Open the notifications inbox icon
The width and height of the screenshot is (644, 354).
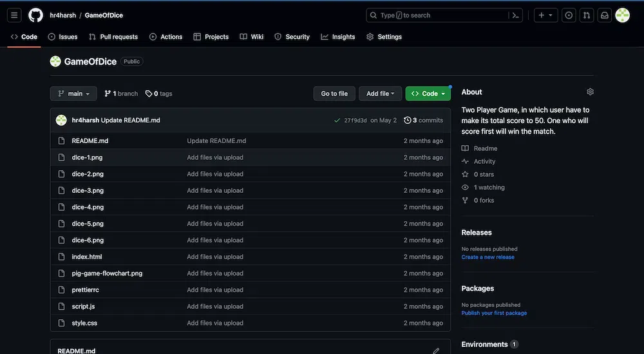605,15
